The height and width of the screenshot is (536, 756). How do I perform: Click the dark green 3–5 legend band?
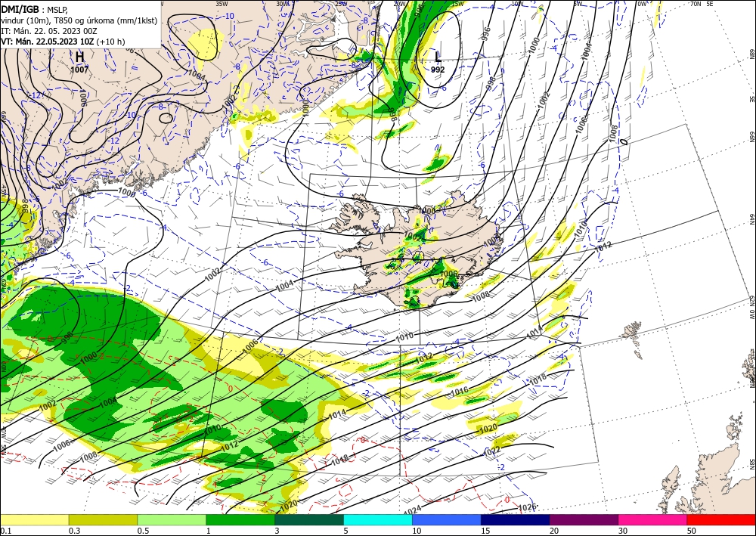(309, 519)
